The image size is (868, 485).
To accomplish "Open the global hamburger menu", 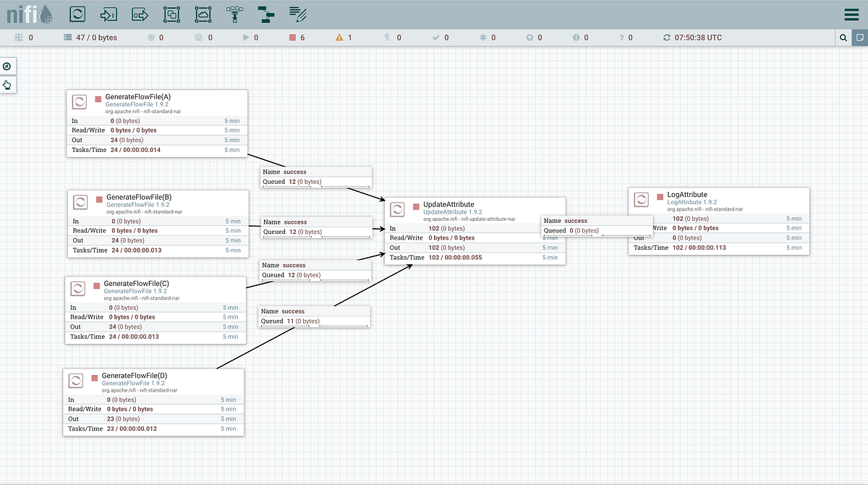I will click(x=852, y=14).
